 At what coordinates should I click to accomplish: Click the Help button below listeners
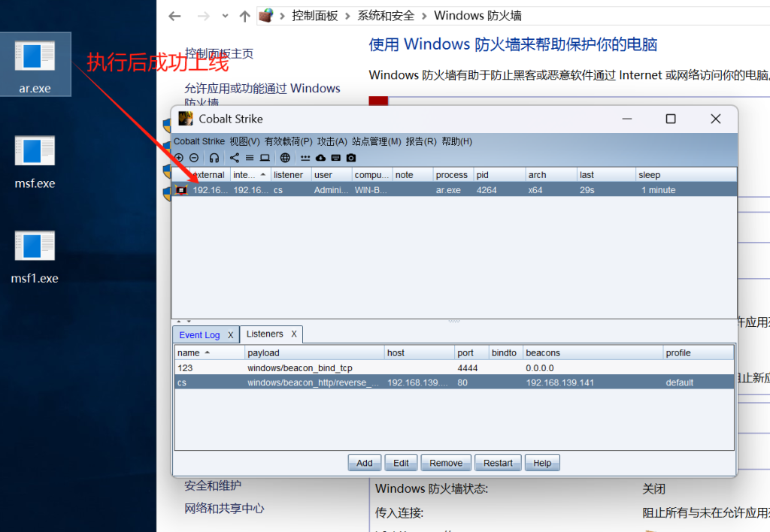[542, 463]
